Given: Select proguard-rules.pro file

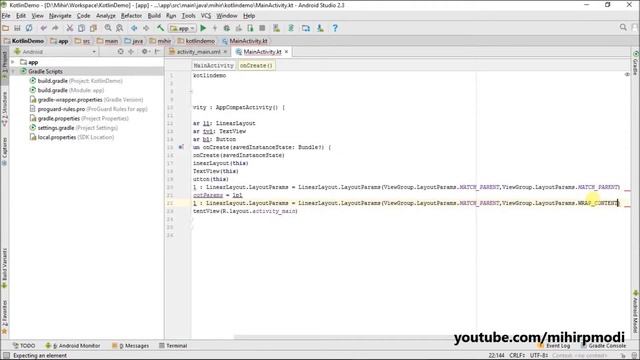Looking at the screenshot, I should click(88, 109).
